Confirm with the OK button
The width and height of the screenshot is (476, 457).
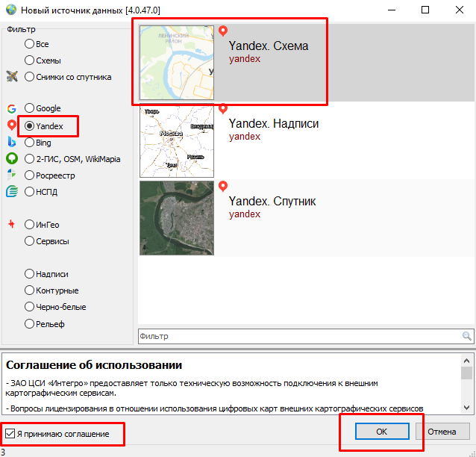coord(382,432)
